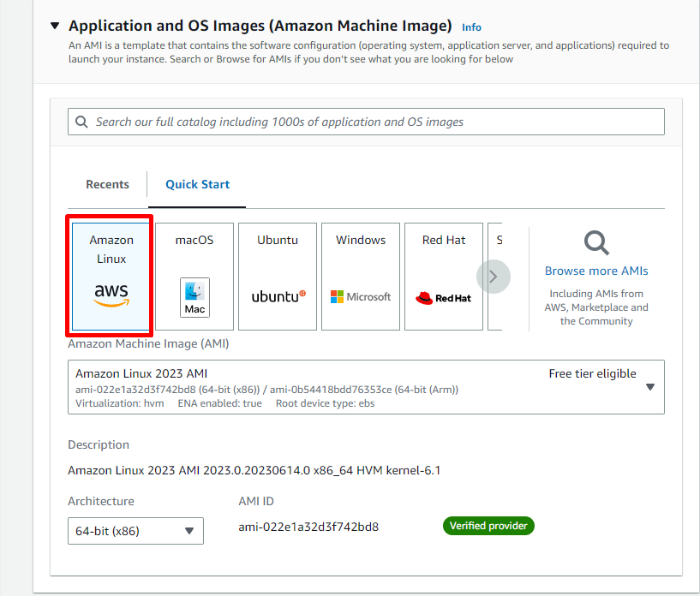Select the Red Hat logo tile

pos(444,277)
